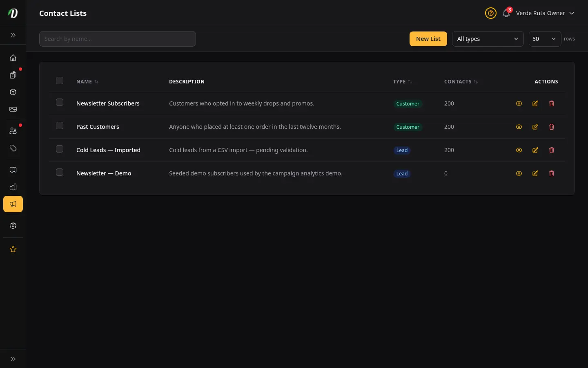The height and width of the screenshot is (368, 588).
Task: Sort table by the NAME column
Action: coord(87,82)
